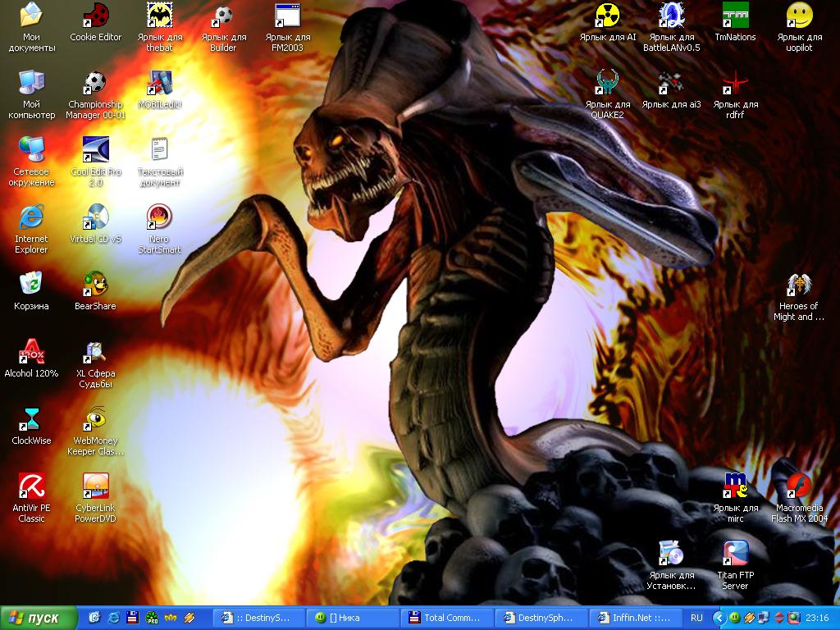Click the green PRO Quick Launch icon
Image resolution: width=840 pixels, height=630 pixels.
152,619
